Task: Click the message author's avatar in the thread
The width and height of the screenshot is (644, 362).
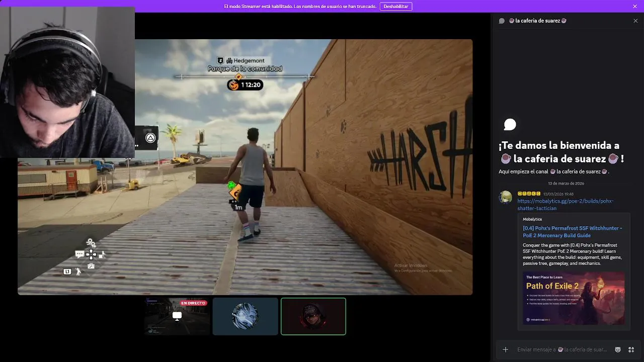Action: 506,197
